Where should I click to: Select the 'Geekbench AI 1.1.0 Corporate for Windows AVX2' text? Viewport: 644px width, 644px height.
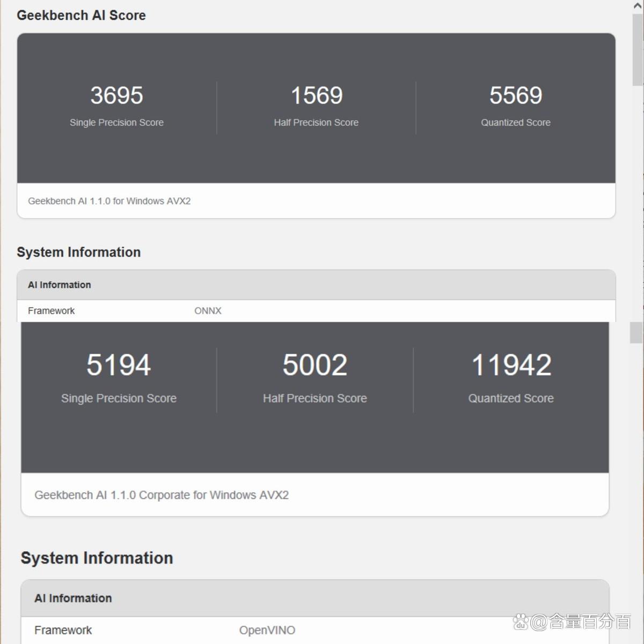click(x=162, y=495)
